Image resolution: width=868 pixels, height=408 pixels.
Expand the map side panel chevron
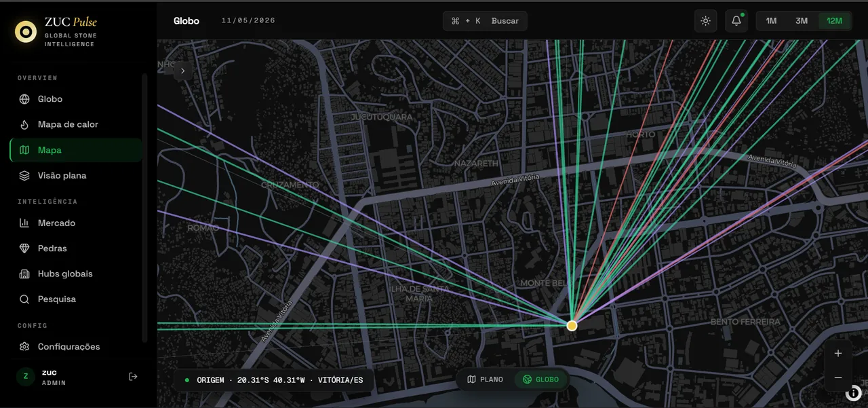(x=183, y=71)
